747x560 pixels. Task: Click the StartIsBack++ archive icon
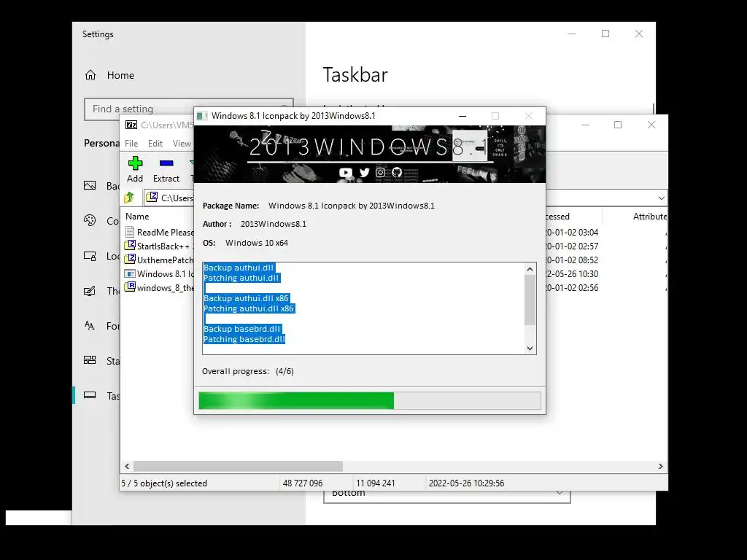pyautogui.click(x=130, y=245)
